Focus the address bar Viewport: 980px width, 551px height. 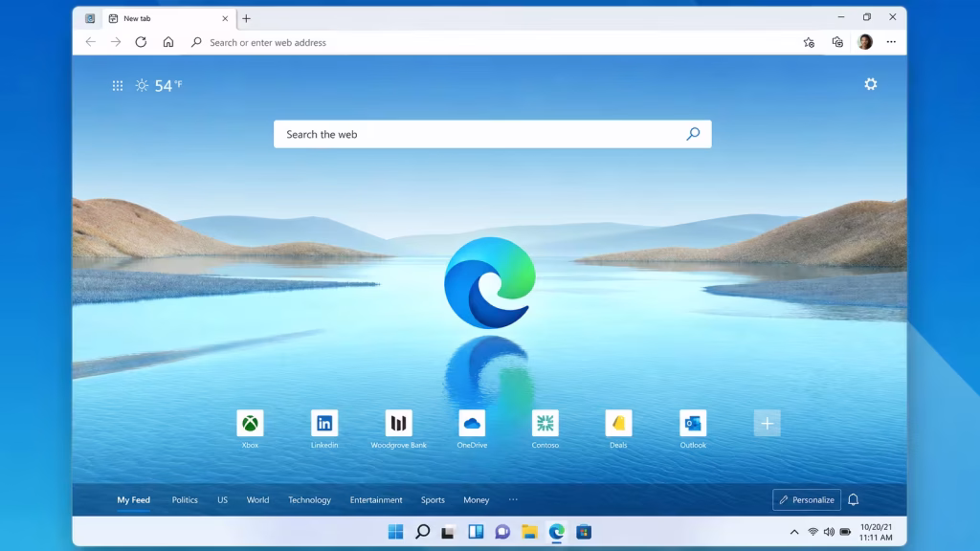coord(494,42)
